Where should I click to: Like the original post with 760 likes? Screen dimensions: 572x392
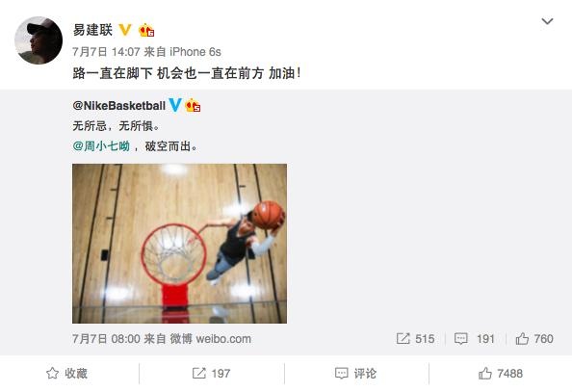point(534,339)
